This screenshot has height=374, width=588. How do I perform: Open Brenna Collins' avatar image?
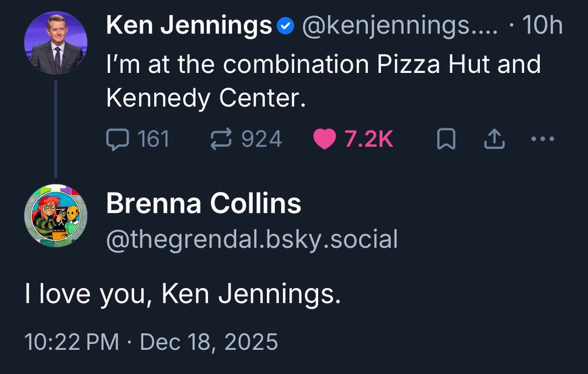click(x=56, y=215)
